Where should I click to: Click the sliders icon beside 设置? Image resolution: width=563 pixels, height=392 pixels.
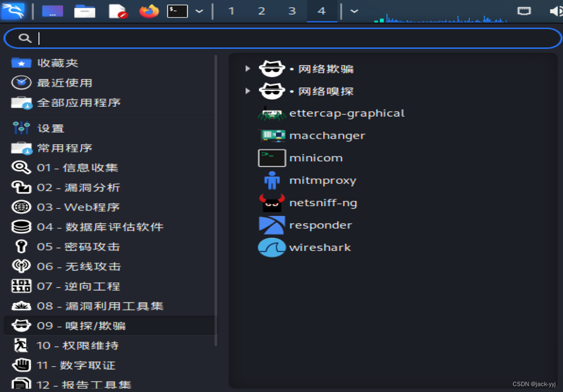tap(21, 128)
